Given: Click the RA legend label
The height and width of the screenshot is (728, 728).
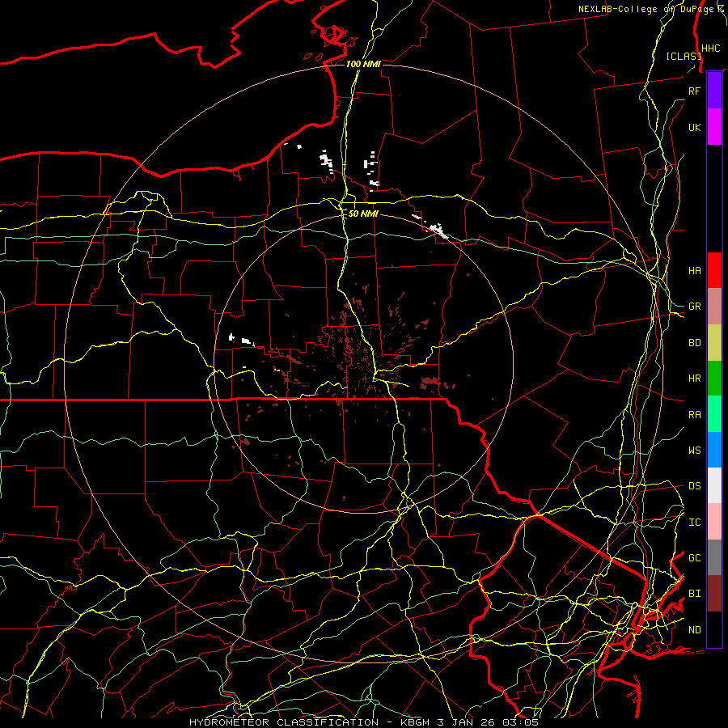Looking at the screenshot, I should tap(694, 415).
